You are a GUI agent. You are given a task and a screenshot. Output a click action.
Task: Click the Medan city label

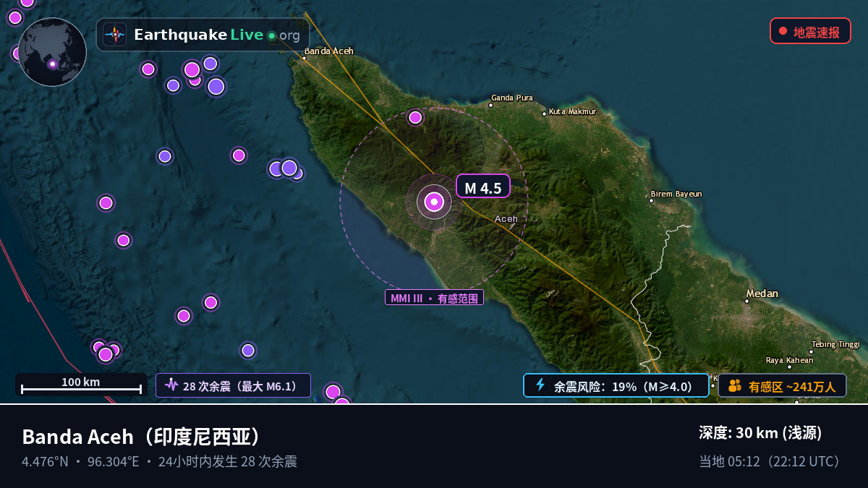pyautogui.click(x=762, y=294)
